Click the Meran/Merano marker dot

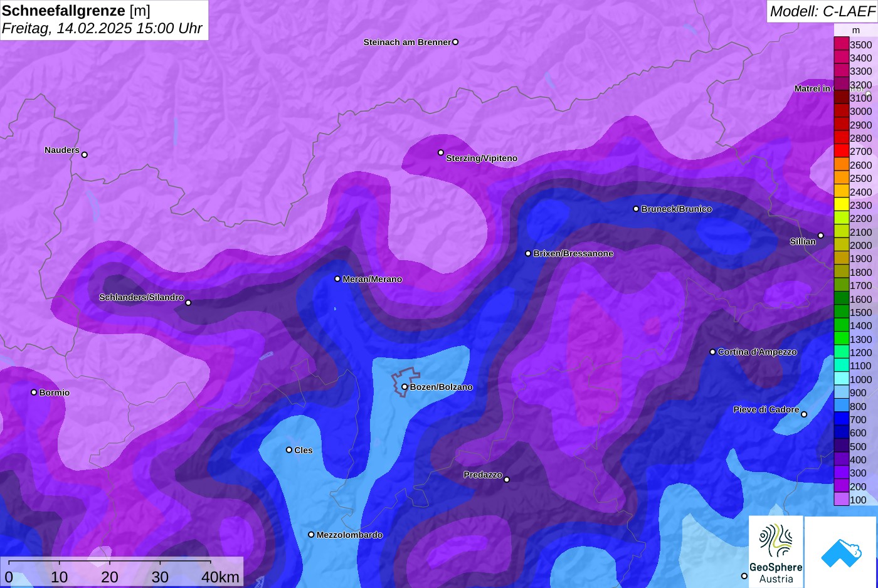(337, 279)
